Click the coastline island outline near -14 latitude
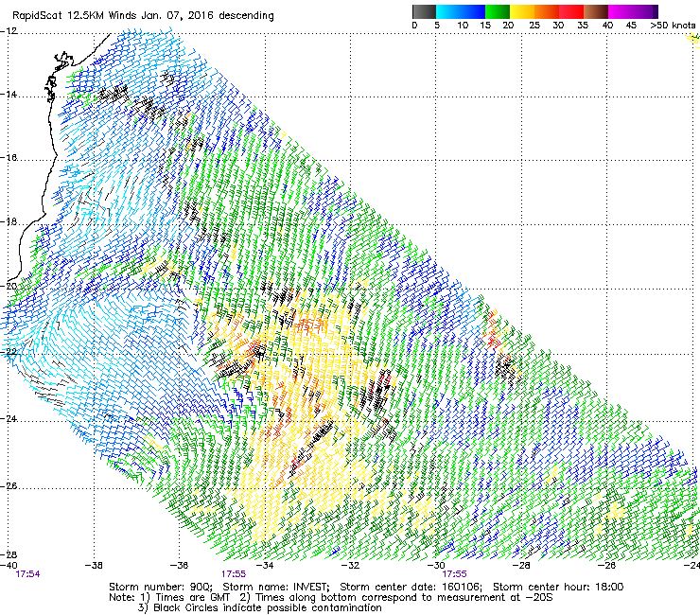Viewport: 700px width, 615px height. click(51, 88)
